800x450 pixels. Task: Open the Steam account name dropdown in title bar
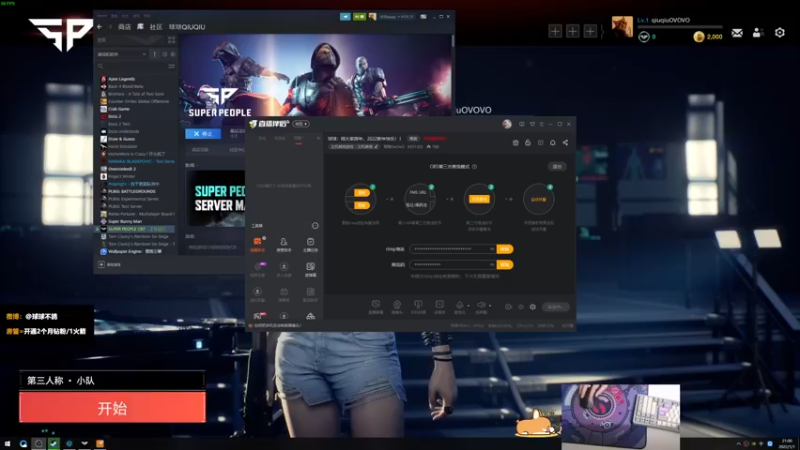tap(396, 16)
